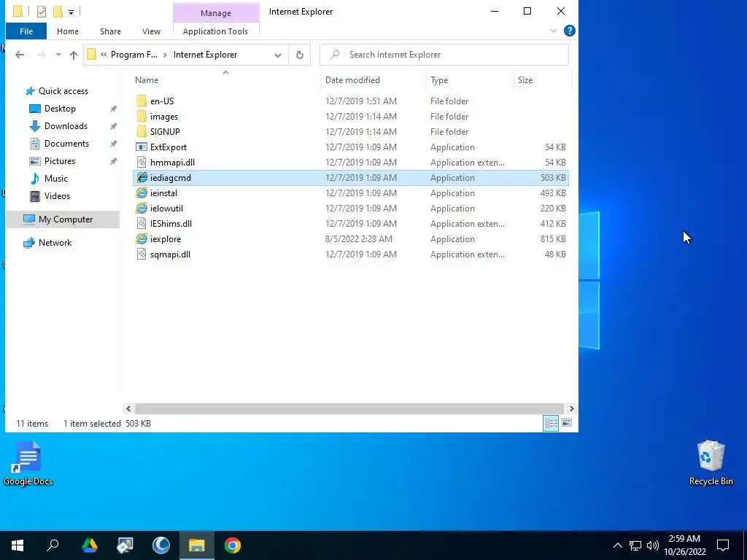Open Google Chrome from taskbar
The height and width of the screenshot is (560, 747).
point(233,545)
